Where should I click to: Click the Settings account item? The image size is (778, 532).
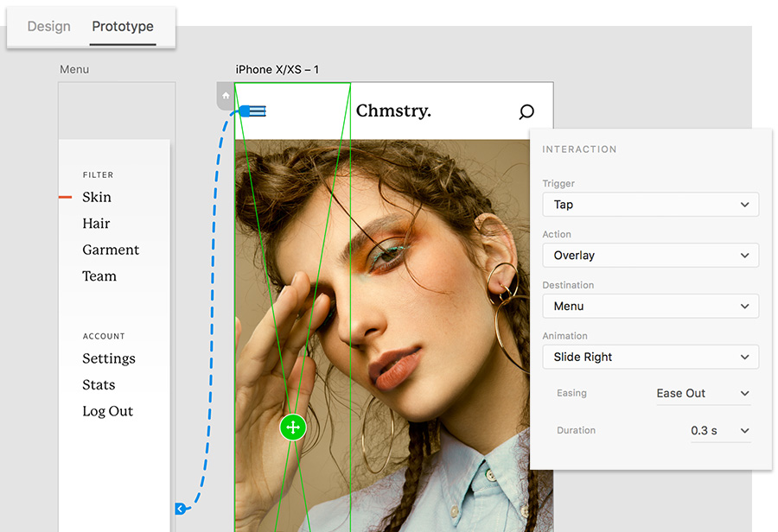click(x=109, y=358)
